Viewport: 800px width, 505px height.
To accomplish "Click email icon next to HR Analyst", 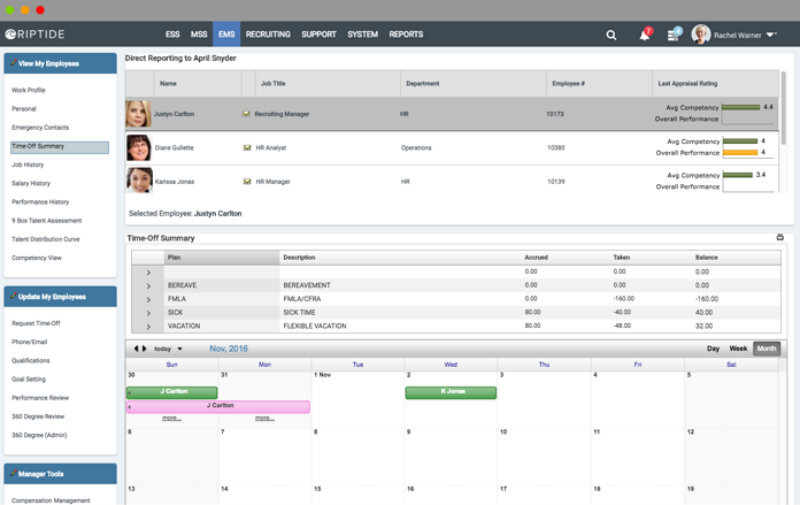I will pos(247,148).
